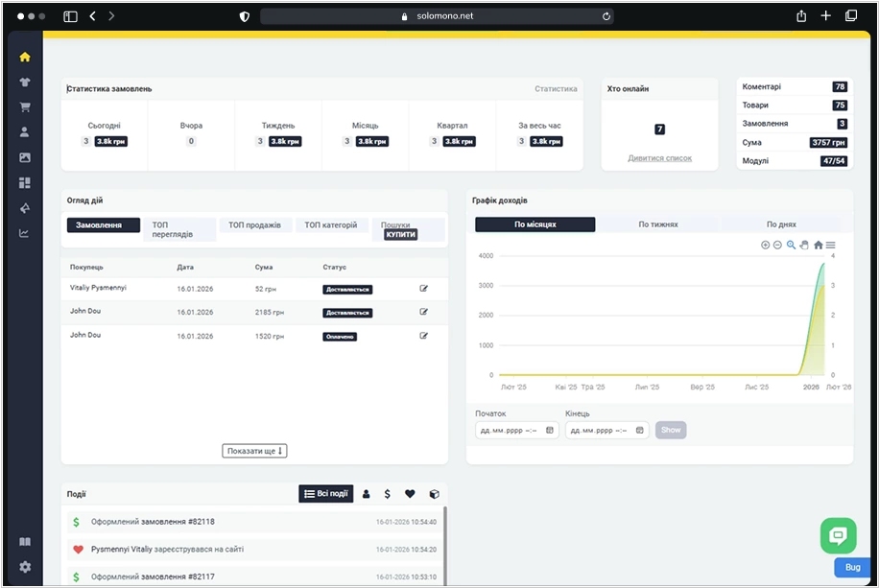The width and height of the screenshot is (879, 588).
Task: Open the shopping cart orders sidebar icon
Action: [25, 107]
